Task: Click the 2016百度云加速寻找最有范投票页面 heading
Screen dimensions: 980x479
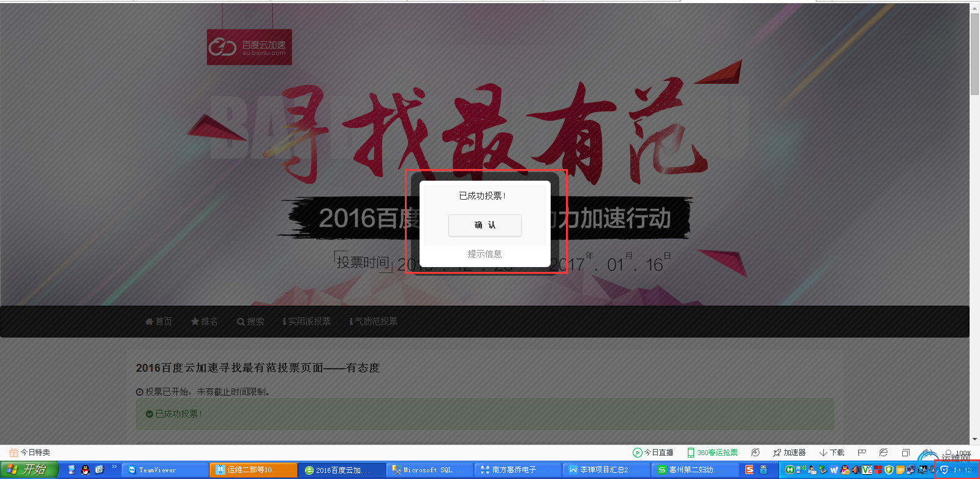Action: pos(258,368)
